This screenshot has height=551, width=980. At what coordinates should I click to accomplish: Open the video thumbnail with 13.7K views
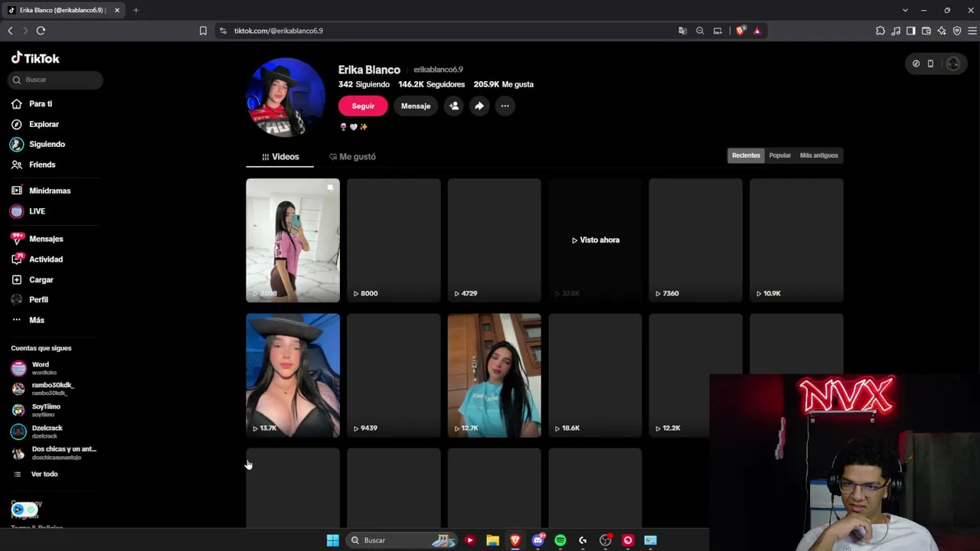coord(292,375)
